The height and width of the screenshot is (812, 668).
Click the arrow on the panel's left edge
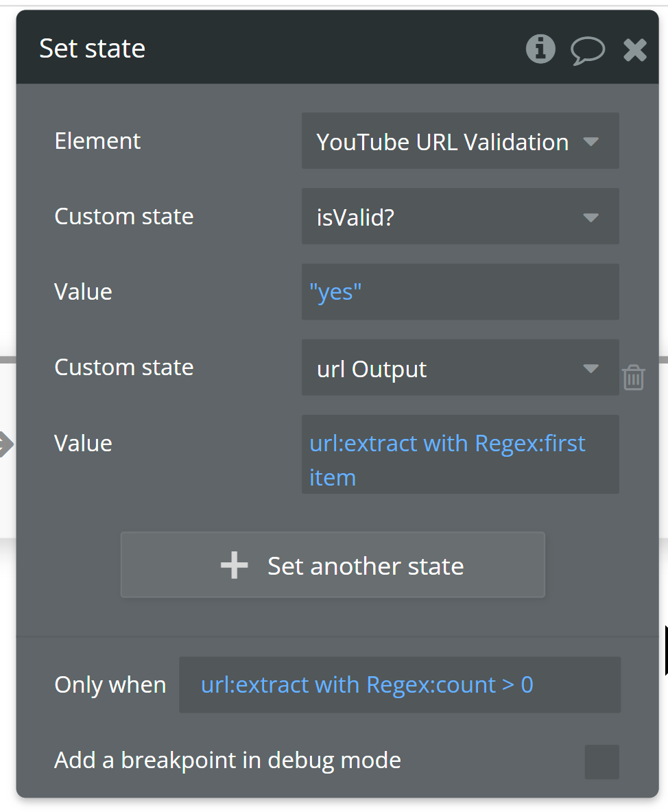[x=5, y=444]
